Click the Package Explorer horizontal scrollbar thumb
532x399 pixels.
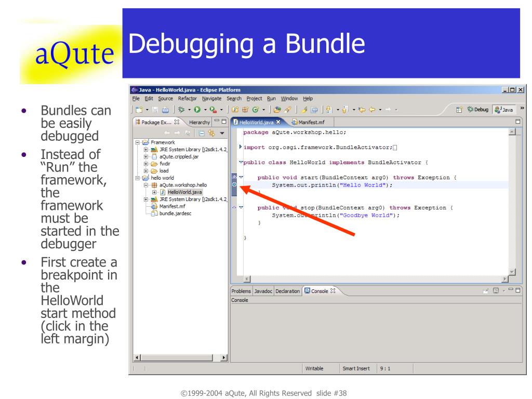click(177, 357)
